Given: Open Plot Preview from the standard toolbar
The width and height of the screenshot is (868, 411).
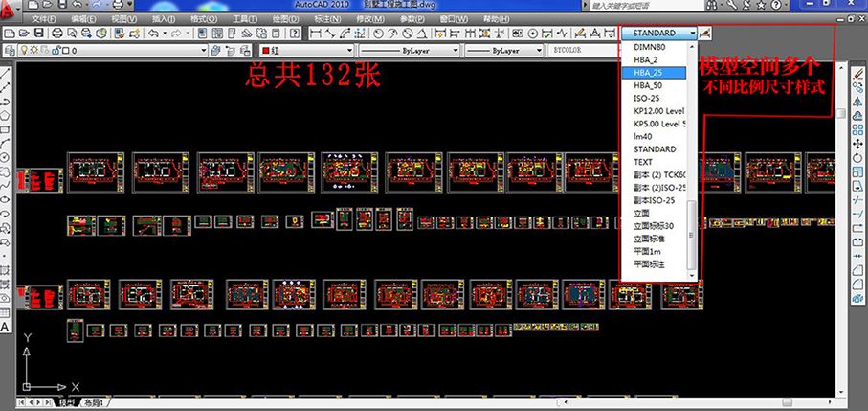Looking at the screenshot, I should (x=72, y=34).
